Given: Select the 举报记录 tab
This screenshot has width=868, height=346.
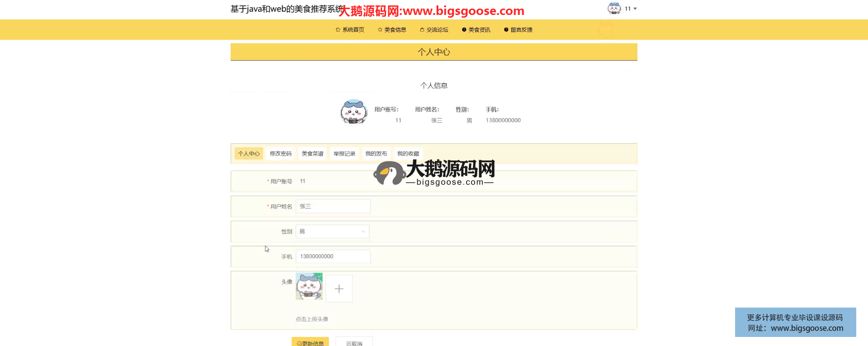Looking at the screenshot, I should tap(344, 154).
